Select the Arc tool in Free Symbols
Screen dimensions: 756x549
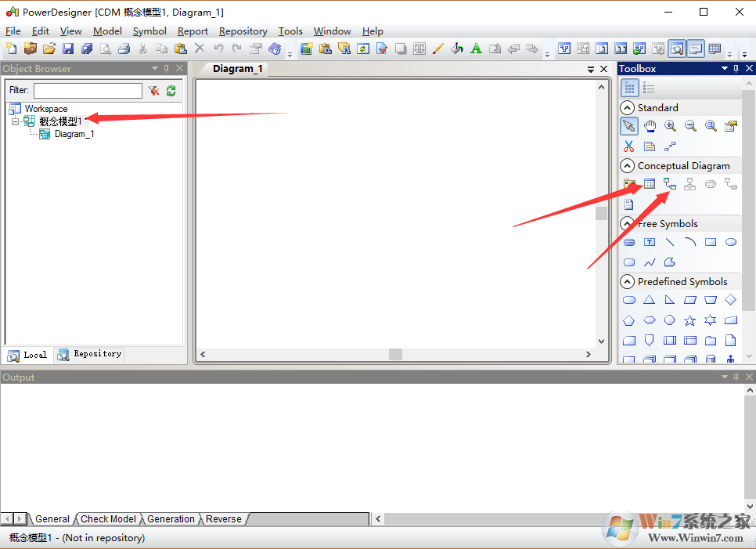click(x=690, y=242)
